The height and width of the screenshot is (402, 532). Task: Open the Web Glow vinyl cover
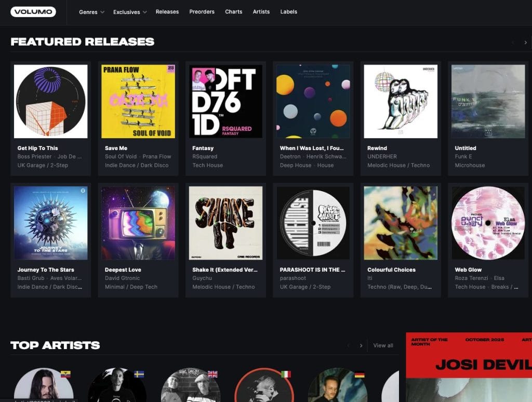488,223
